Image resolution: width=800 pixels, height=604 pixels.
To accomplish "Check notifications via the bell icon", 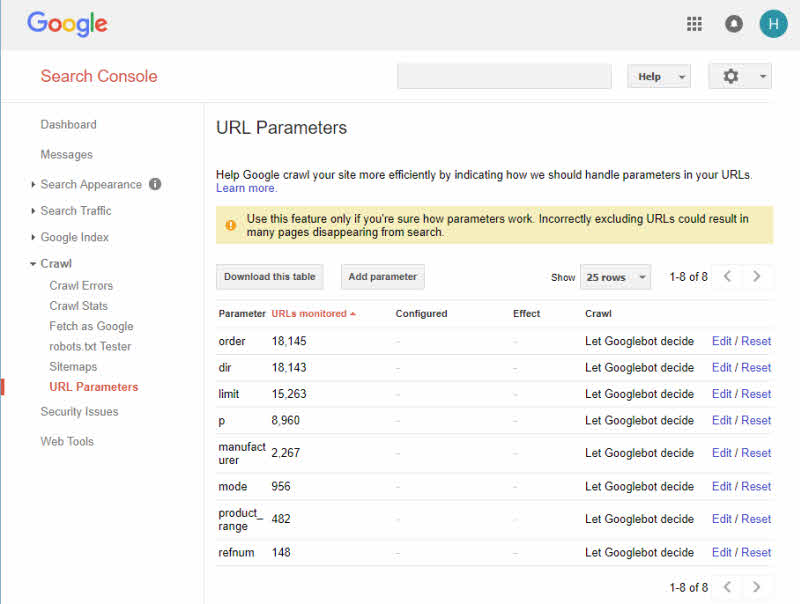I will tap(734, 23).
